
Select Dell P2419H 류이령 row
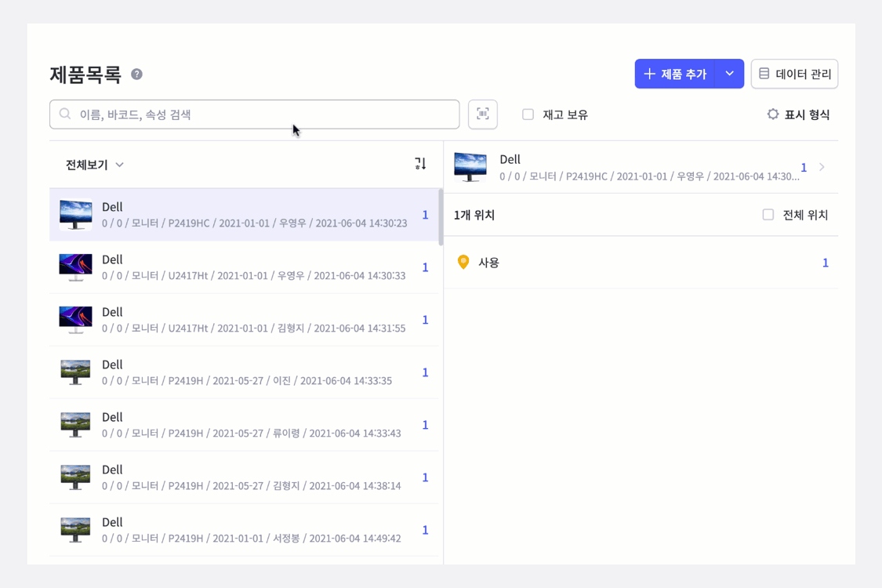pyautogui.click(x=244, y=425)
